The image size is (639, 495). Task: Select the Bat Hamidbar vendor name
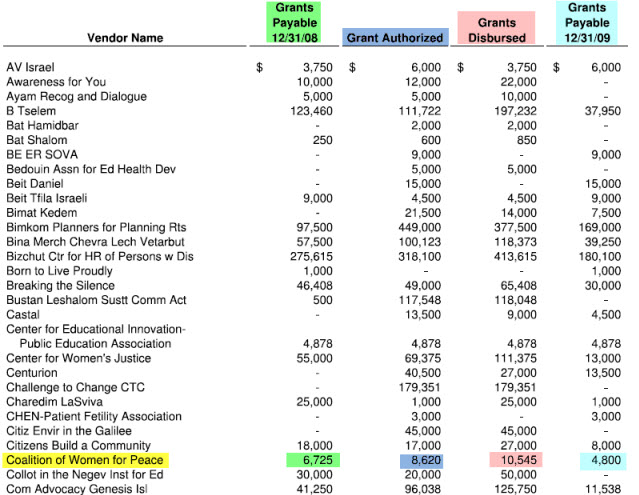point(42,125)
